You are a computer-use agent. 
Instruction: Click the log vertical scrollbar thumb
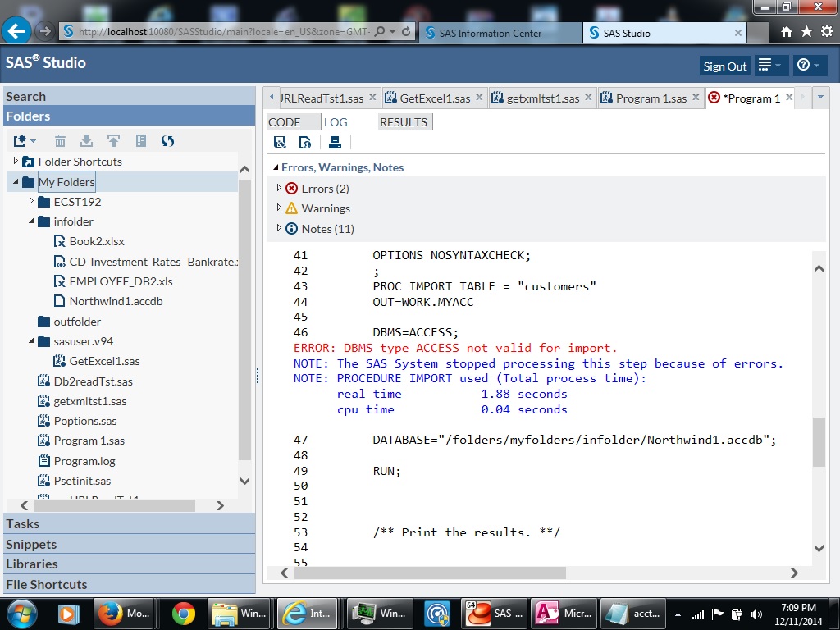pos(819,442)
